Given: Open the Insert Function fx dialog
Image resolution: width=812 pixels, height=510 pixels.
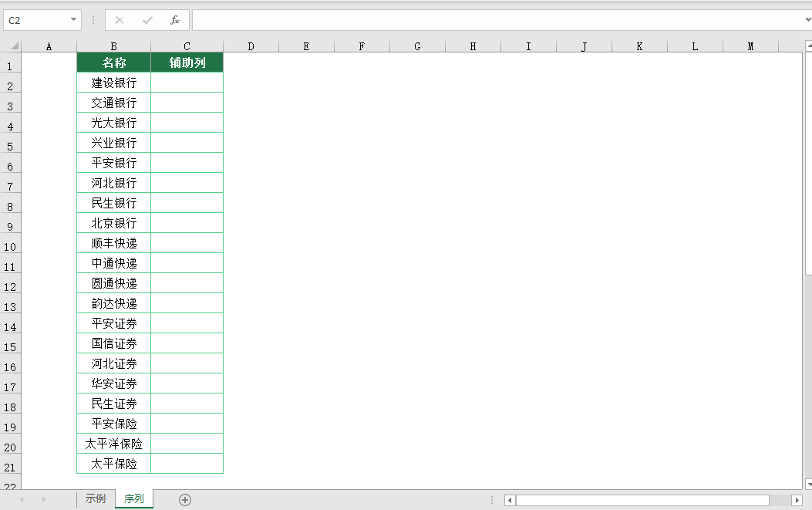Looking at the screenshot, I should [175, 20].
